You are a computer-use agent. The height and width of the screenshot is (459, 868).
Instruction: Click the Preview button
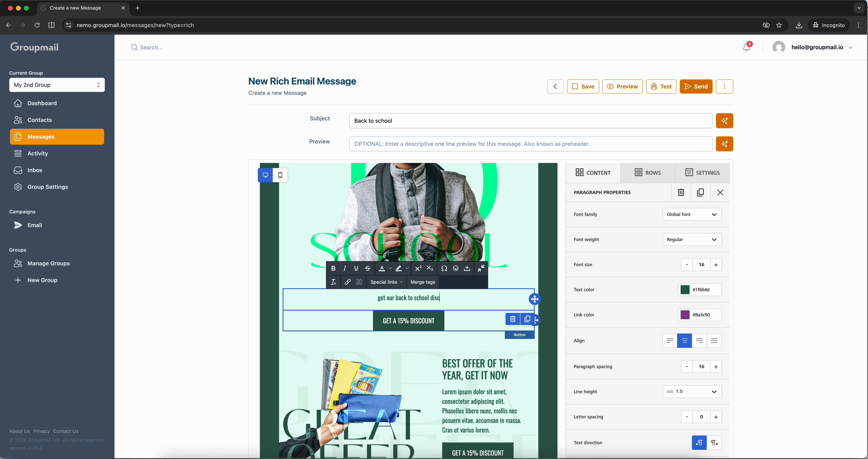(622, 87)
